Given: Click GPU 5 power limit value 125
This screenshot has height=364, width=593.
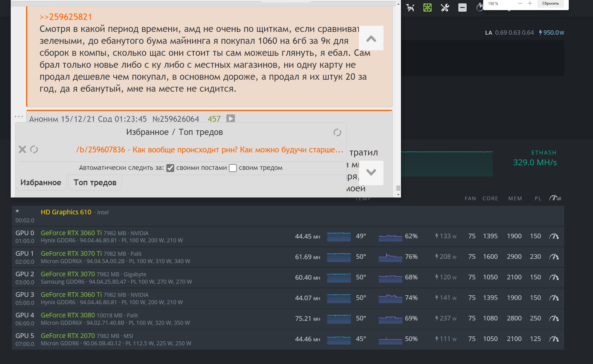Looking at the screenshot, I should click(x=535, y=339).
